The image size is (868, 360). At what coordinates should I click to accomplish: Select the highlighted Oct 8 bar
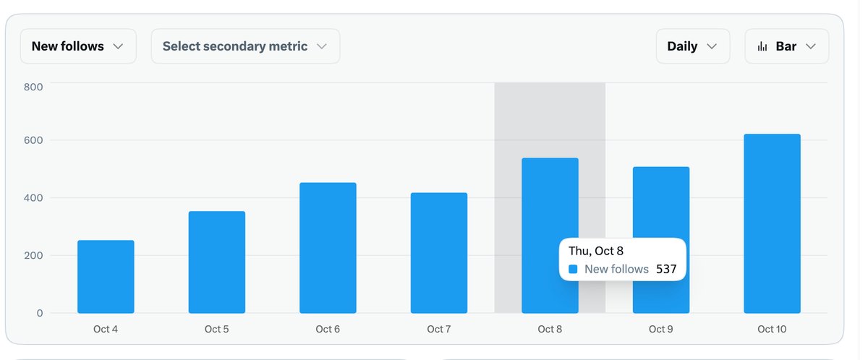coord(550,236)
